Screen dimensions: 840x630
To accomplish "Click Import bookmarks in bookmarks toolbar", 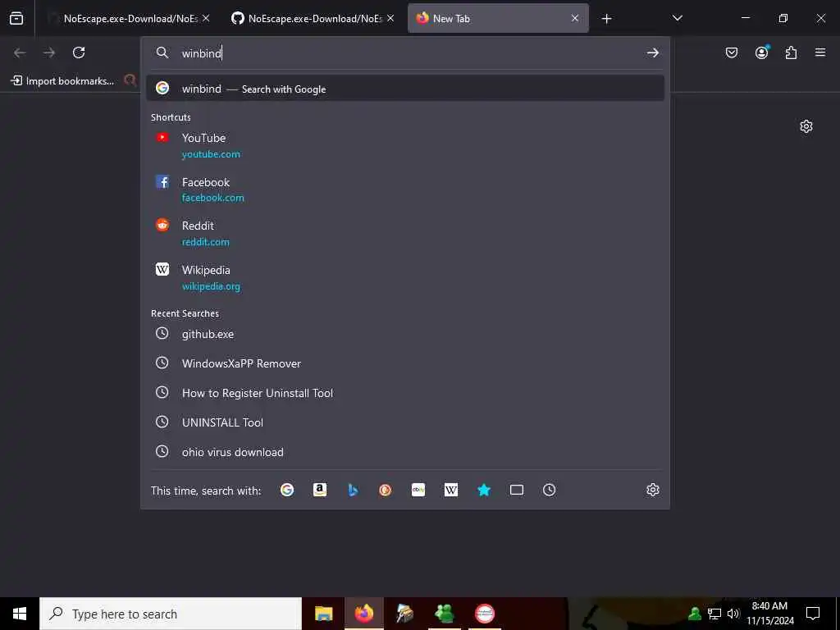I will click(x=62, y=81).
